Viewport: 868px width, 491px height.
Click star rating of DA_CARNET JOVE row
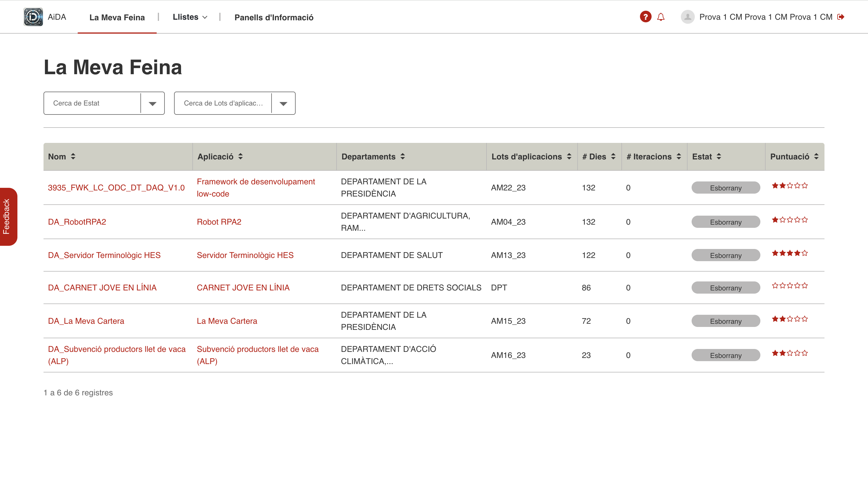[x=790, y=286]
